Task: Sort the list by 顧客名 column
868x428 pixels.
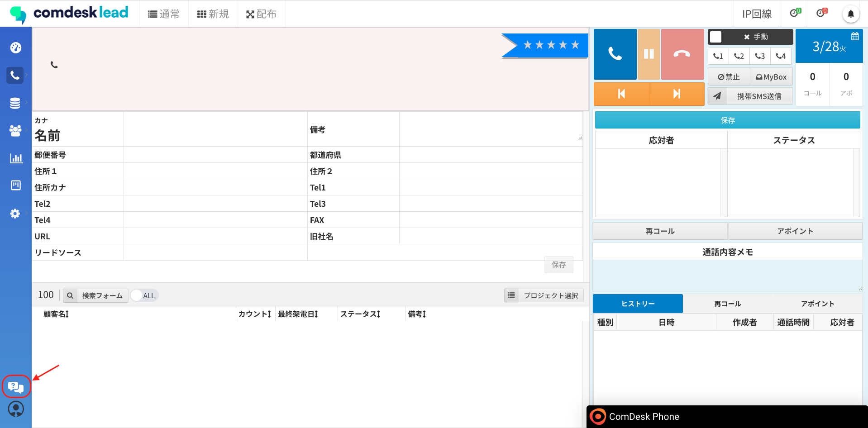Action: [56, 314]
